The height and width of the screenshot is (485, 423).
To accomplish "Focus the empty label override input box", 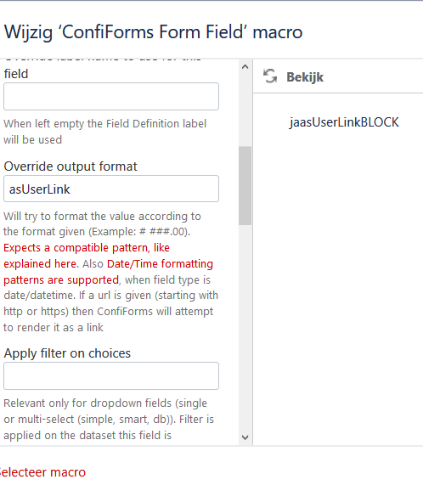I will click(111, 96).
